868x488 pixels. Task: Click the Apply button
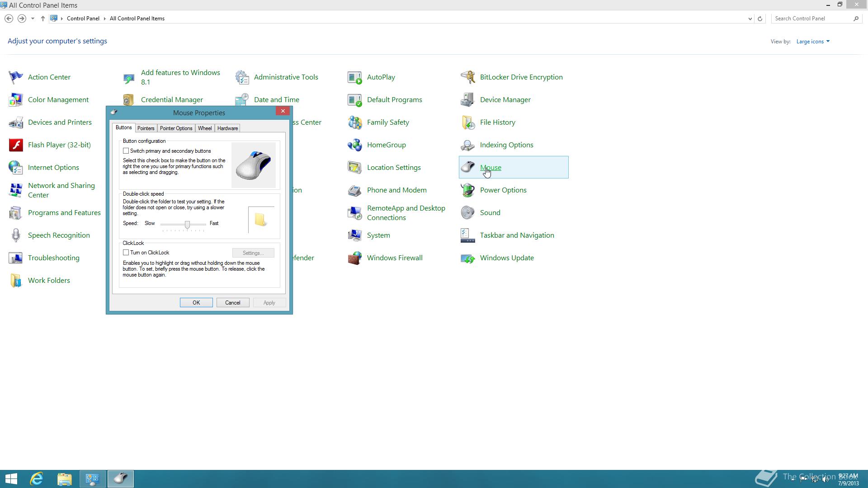coord(269,303)
